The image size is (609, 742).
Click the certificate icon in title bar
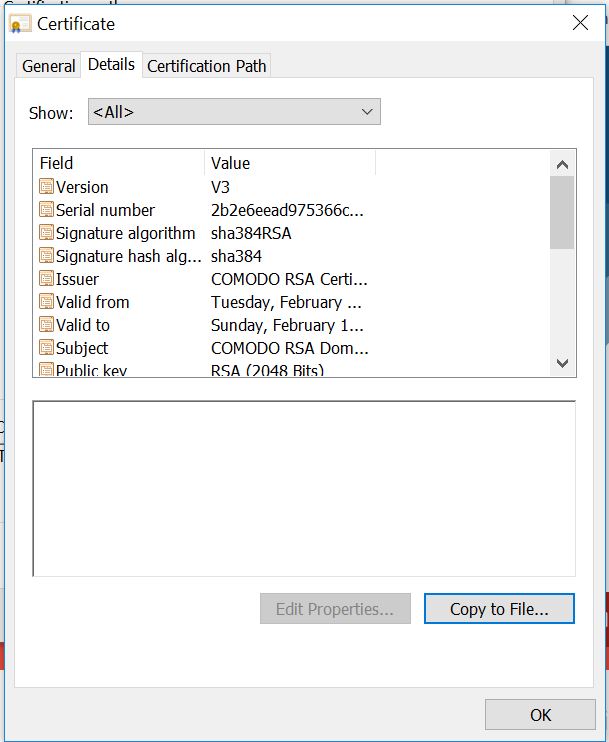tap(21, 24)
